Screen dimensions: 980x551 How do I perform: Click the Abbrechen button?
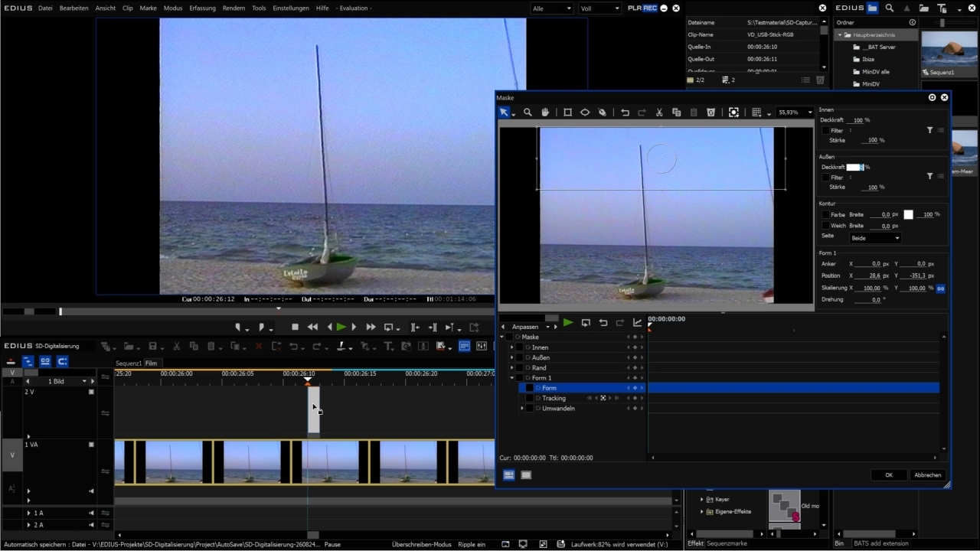(x=927, y=475)
